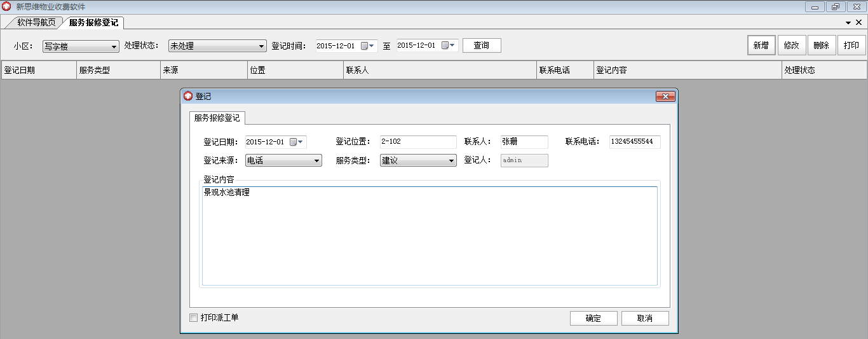The height and width of the screenshot is (339, 868).
Task: Close the current tab page X
Action: click(858, 22)
